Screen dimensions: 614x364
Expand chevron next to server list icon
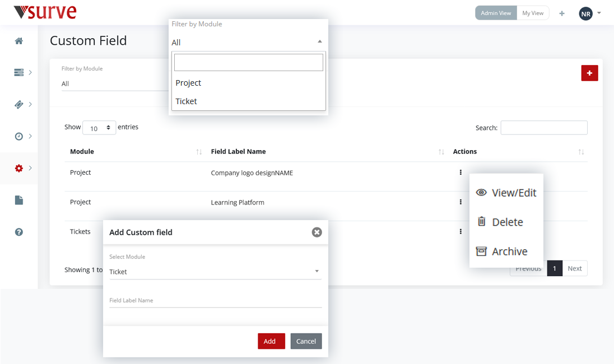point(30,72)
